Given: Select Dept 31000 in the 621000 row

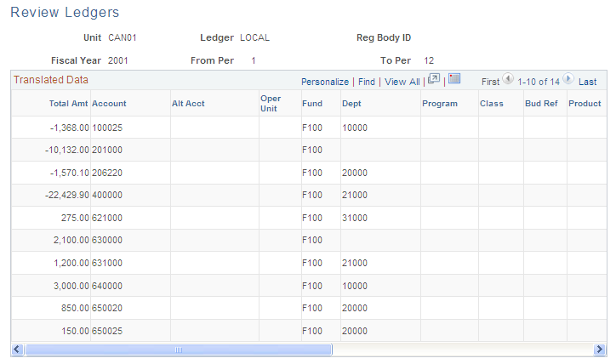Looking at the screenshot, I should click(x=355, y=219).
